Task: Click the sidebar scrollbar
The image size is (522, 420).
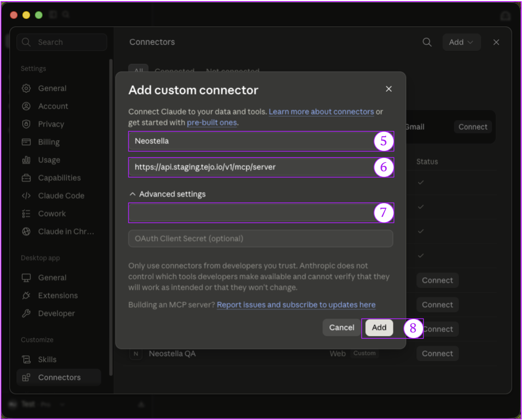Action: pos(111,217)
